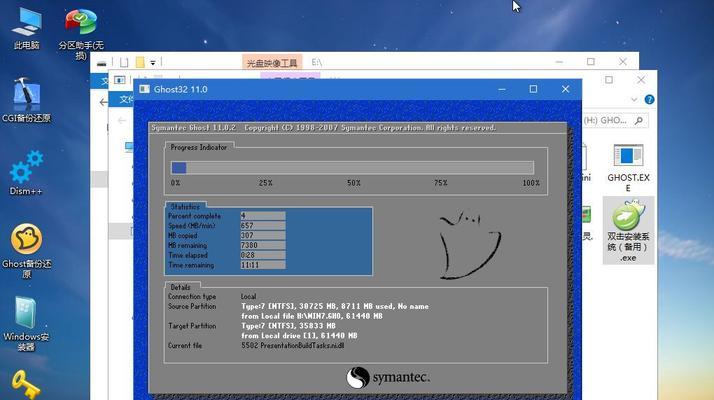
Task: Maximize the Ghost32 11.0 window
Action: (x=533, y=89)
